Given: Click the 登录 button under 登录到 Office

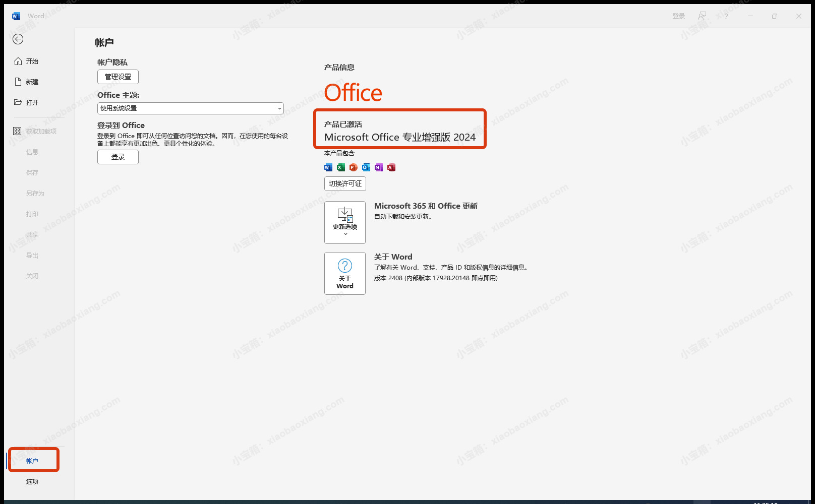Looking at the screenshot, I should click(118, 157).
